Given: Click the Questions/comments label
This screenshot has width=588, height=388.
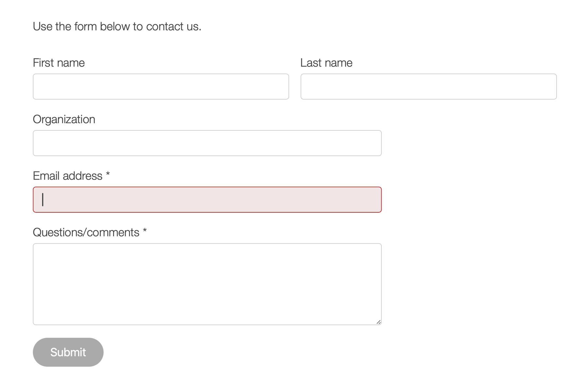Looking at the screenshot, I should tap(86, 232).
